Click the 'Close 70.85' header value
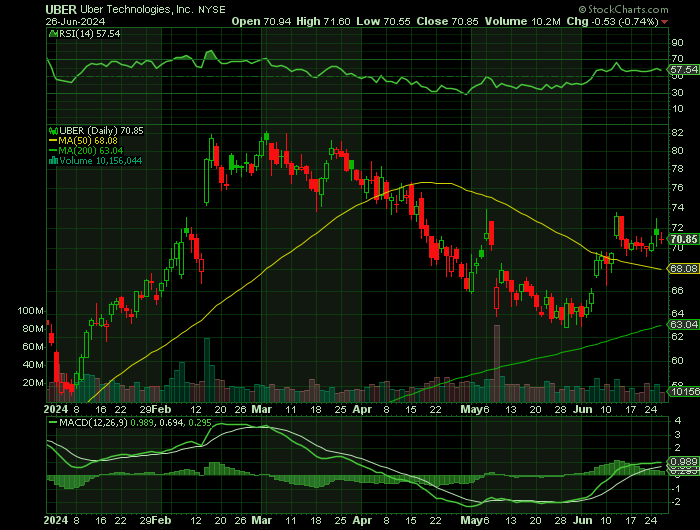700x530 pixels. 447,21
